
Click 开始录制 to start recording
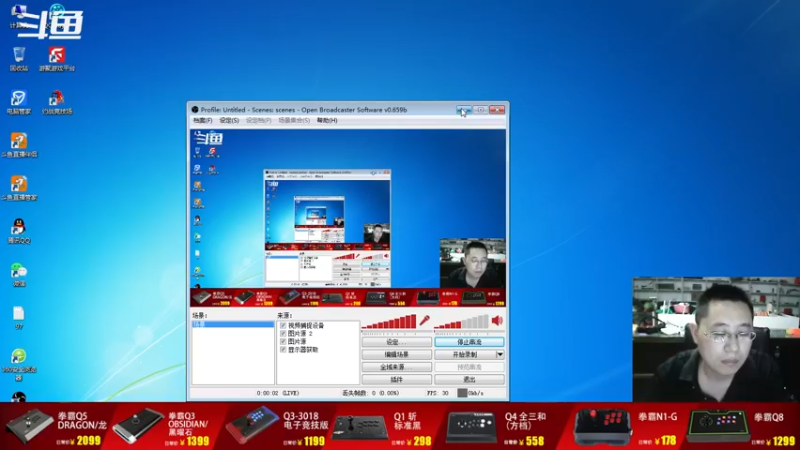click(465, 354)
